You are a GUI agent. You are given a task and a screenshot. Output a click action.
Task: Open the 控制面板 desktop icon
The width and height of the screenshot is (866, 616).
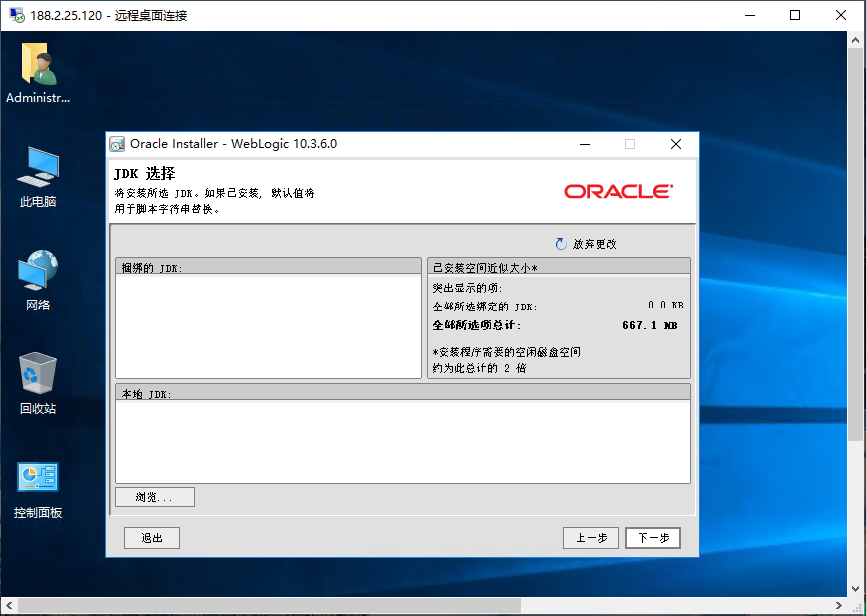point(38,490)
